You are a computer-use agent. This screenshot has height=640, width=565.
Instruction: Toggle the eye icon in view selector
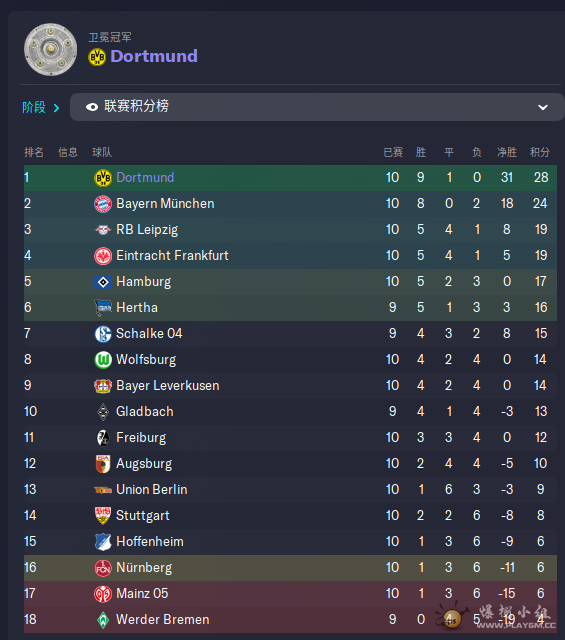click(92, 107)
